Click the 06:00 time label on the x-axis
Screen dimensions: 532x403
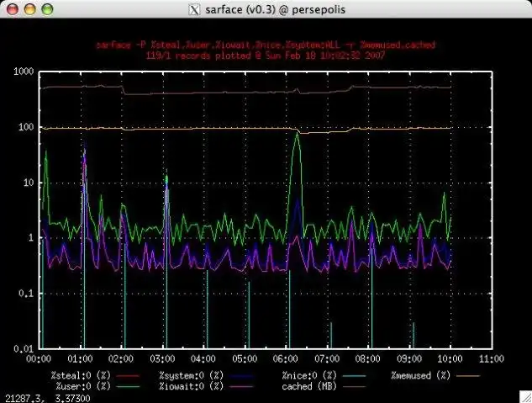(x=286, y=359)
